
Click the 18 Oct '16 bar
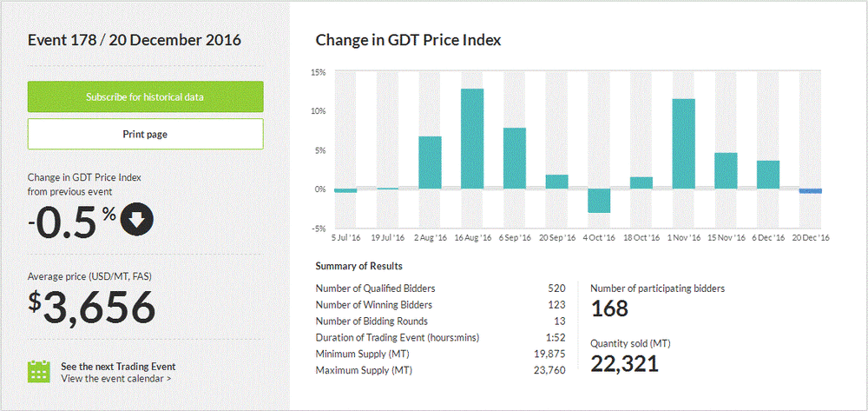pos(641,182)
